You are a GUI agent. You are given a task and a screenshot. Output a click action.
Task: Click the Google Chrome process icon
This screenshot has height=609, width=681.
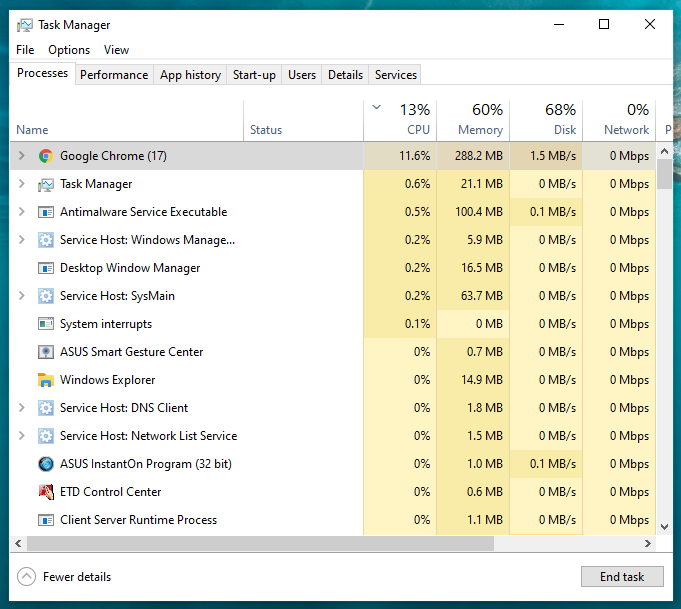point(46,156)
